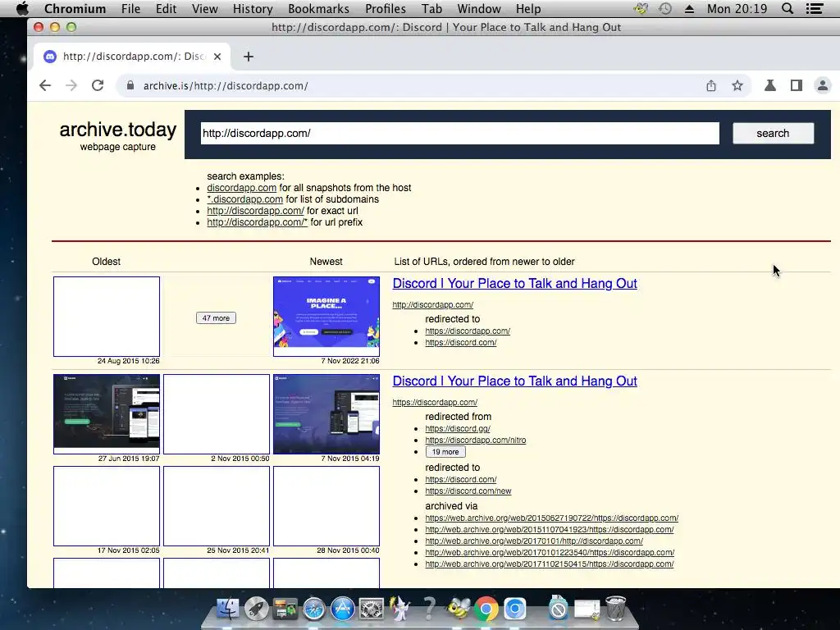Bookmark this page with the star icon
Screen dimensions: 840x630
pos(737,85)
